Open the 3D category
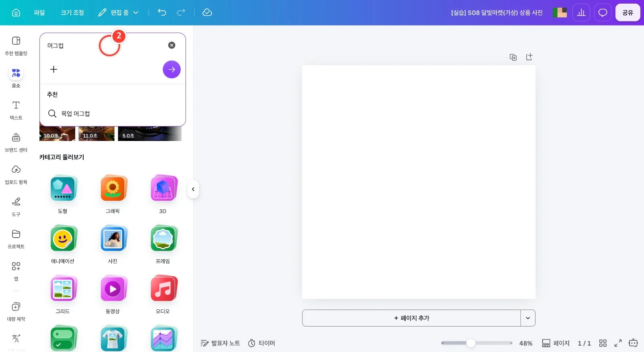644x352 pixels. point(163,194)
